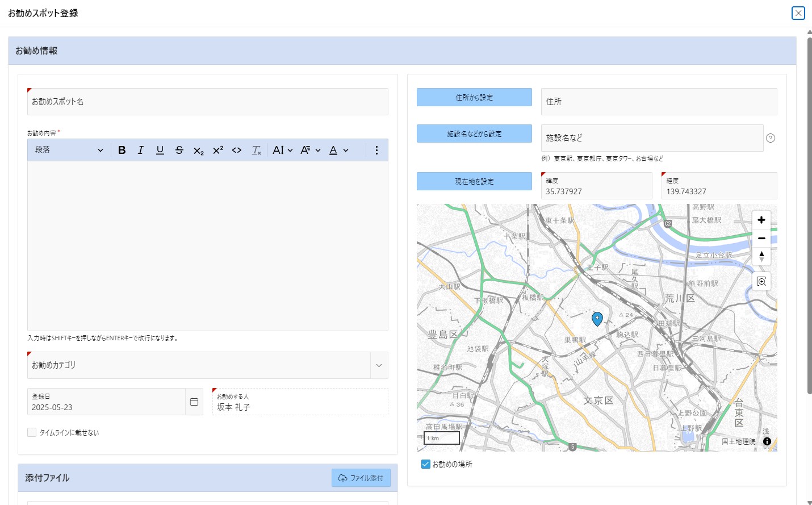Insert inline code formatting
The image size is (812, 505).
[x=237, y=150]
